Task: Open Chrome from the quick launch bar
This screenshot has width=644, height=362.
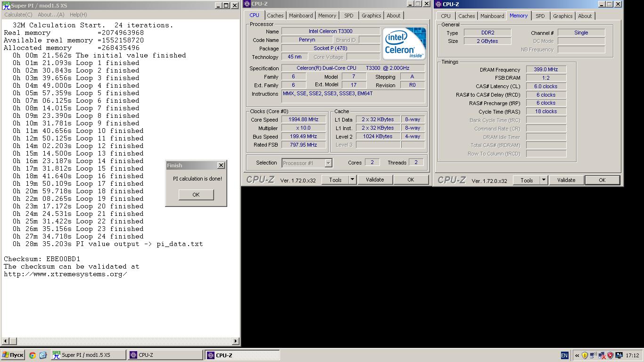Action: tap(33, 355)
